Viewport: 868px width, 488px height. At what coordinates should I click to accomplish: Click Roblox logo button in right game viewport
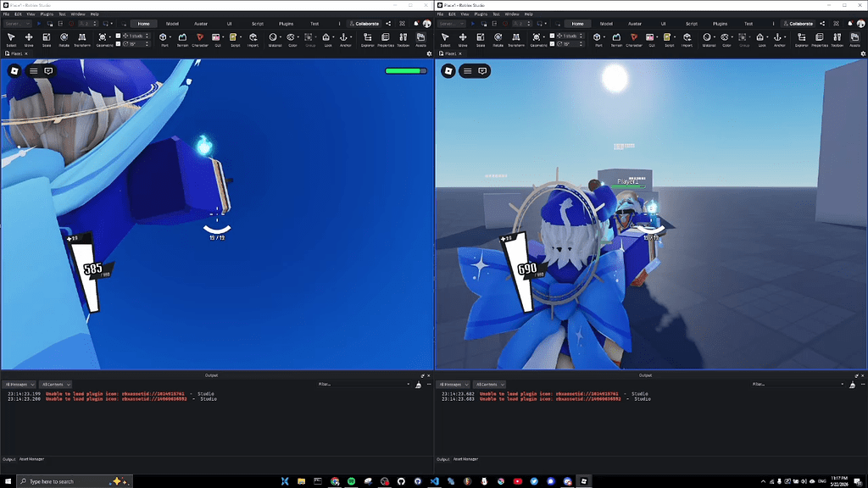coord(448,71)
